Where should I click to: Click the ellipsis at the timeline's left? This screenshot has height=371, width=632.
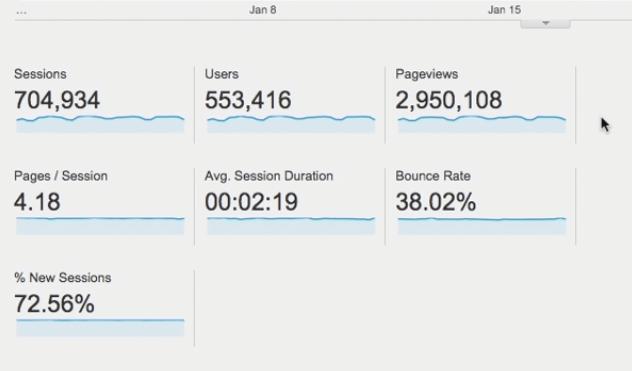21,13
